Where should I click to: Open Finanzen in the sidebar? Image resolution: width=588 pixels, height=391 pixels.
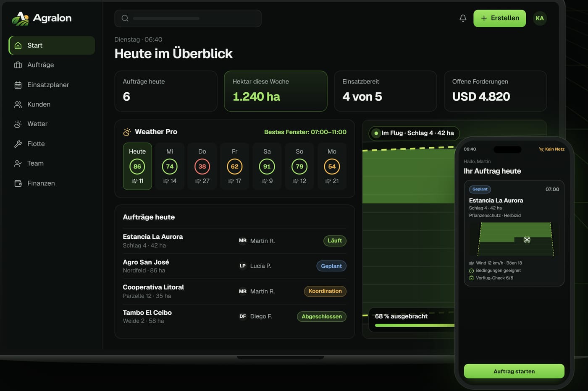point(52,183)
